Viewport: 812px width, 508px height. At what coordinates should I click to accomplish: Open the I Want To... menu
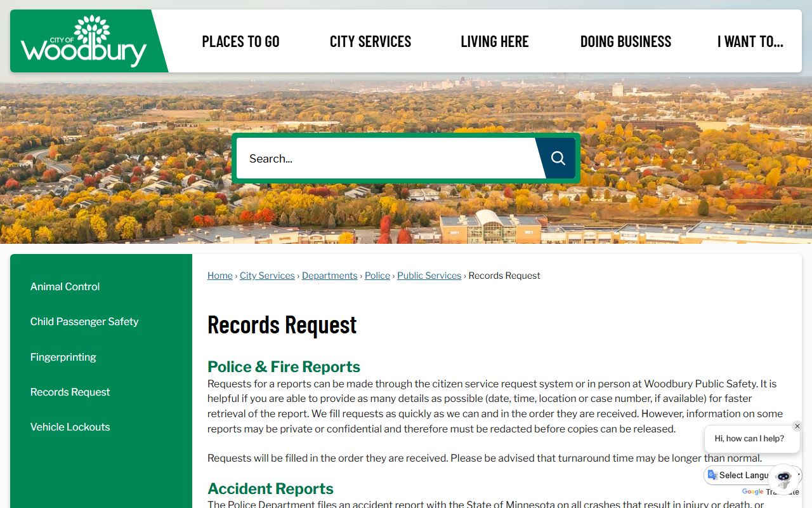click(750, 41)
